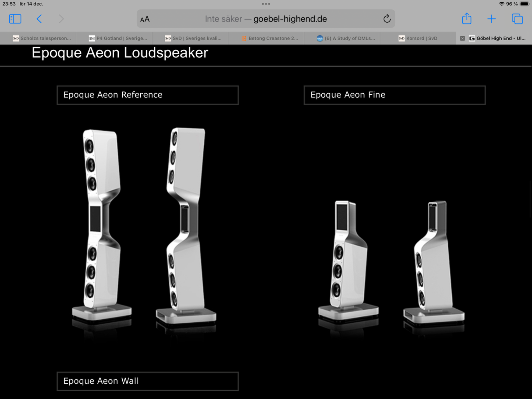Image resolution: width=532 pixels, height=399 pixels.
Task: Check the Wi-Fi status icon
Action: click(x=502, y=4)
